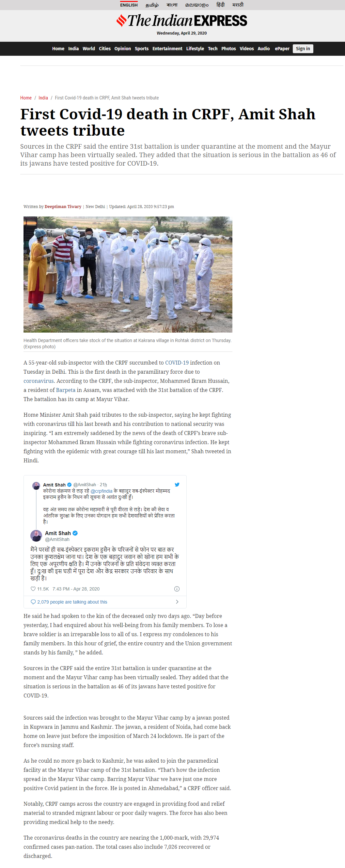345x868 pixels.
Task: Click the heart like icon on tweet
Action: (x=33, y=589)
